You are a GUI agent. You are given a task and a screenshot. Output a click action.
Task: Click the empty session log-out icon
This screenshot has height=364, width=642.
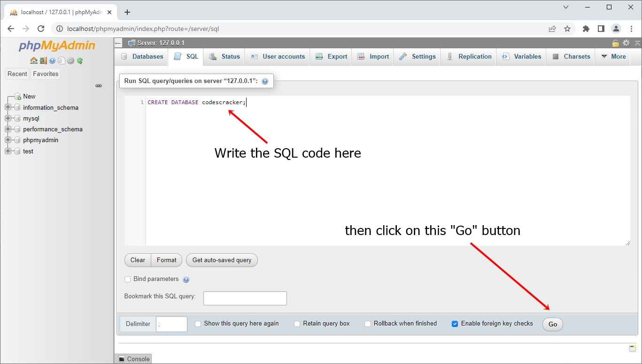(43, 61)
